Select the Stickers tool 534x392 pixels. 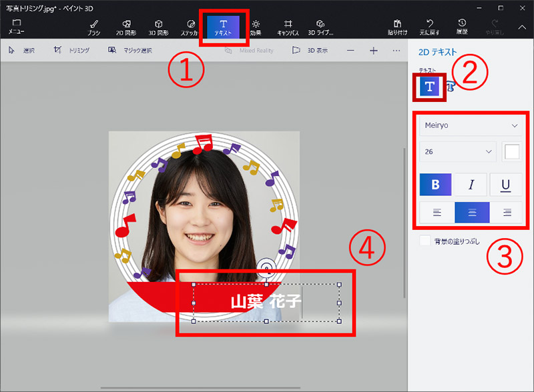tap(189, 26)
